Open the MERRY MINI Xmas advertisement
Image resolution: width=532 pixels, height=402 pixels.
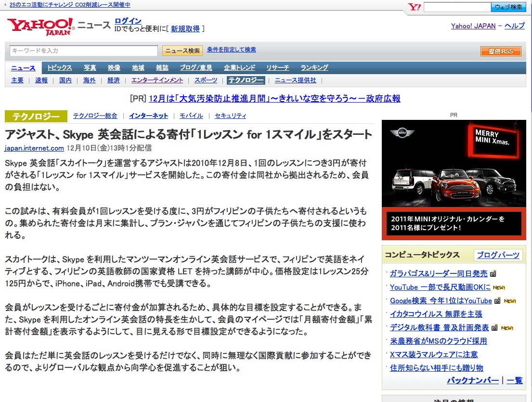pos(454,180)
